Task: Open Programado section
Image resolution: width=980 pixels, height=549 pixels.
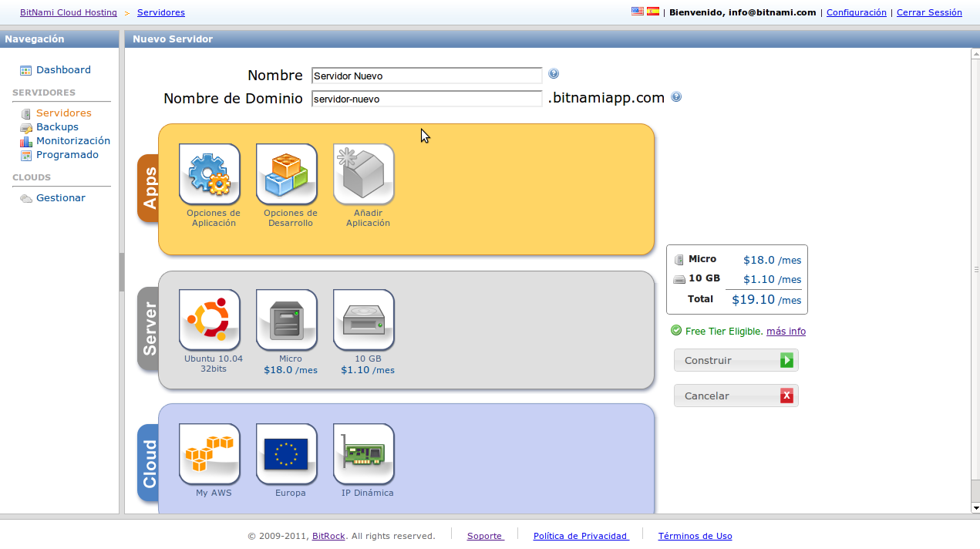Action: [67, 155]
